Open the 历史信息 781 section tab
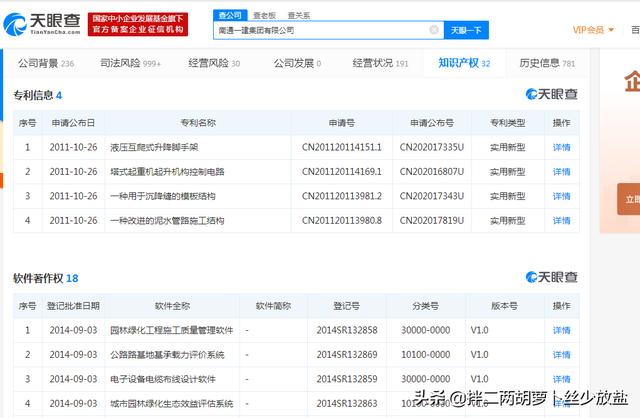Image resolution: width=640 pixels, height=418 pixels. [547, 63]
